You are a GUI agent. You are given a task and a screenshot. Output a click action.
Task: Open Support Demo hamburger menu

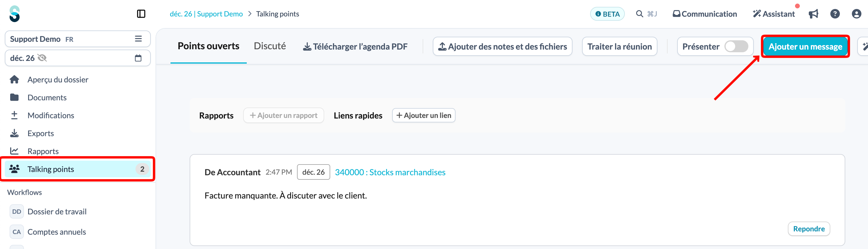tap(138, 39)
